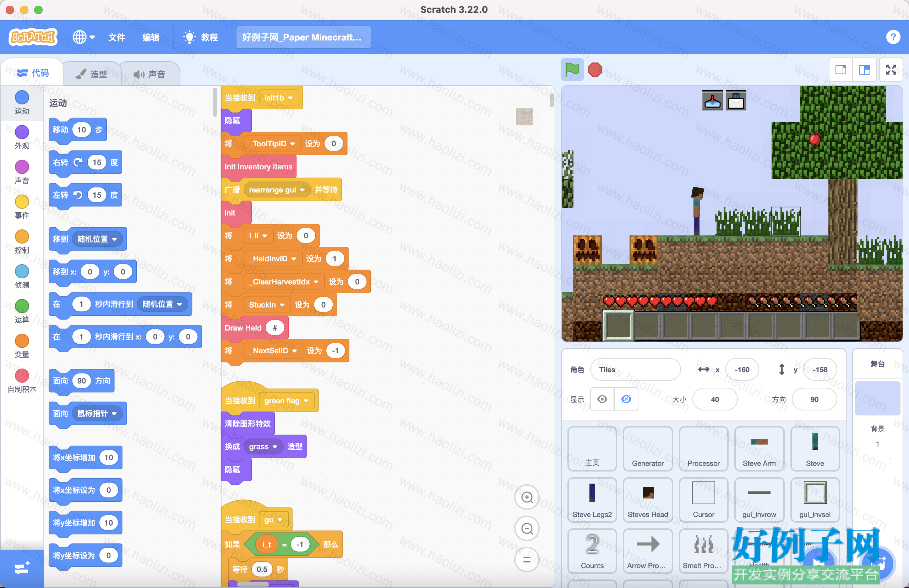Select the 侦测 sensing category
The image size is (909, 588).
22,276
